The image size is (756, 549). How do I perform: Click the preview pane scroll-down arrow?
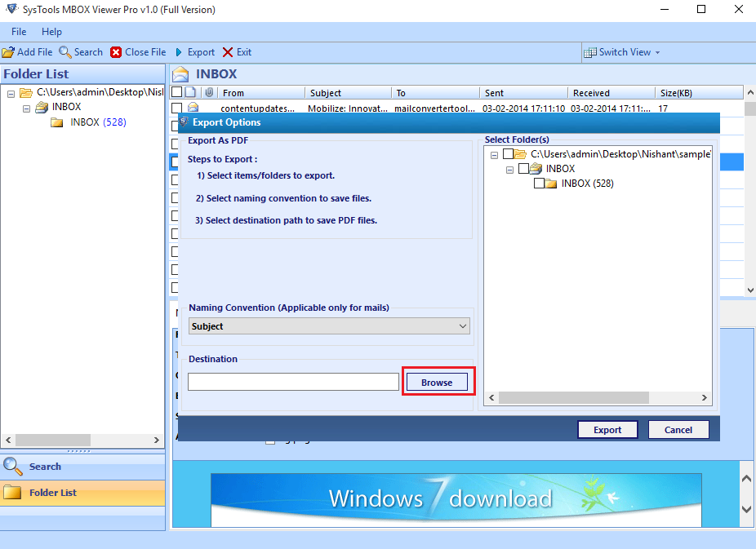746,510
